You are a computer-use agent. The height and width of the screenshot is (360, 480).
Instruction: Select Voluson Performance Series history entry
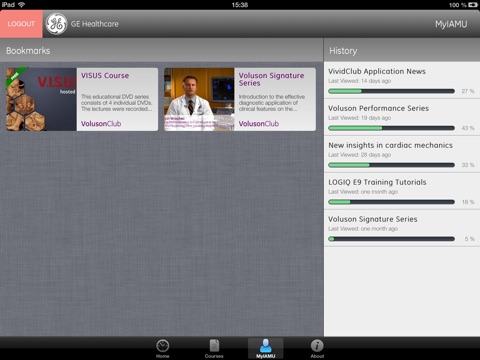pos(402,117)
